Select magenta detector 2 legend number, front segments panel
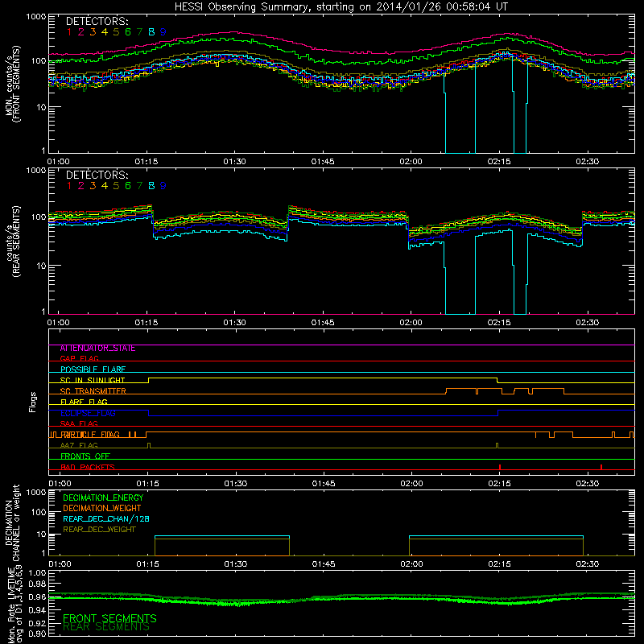Viewport: 644px width, 644px height. (x=81, y=32)
